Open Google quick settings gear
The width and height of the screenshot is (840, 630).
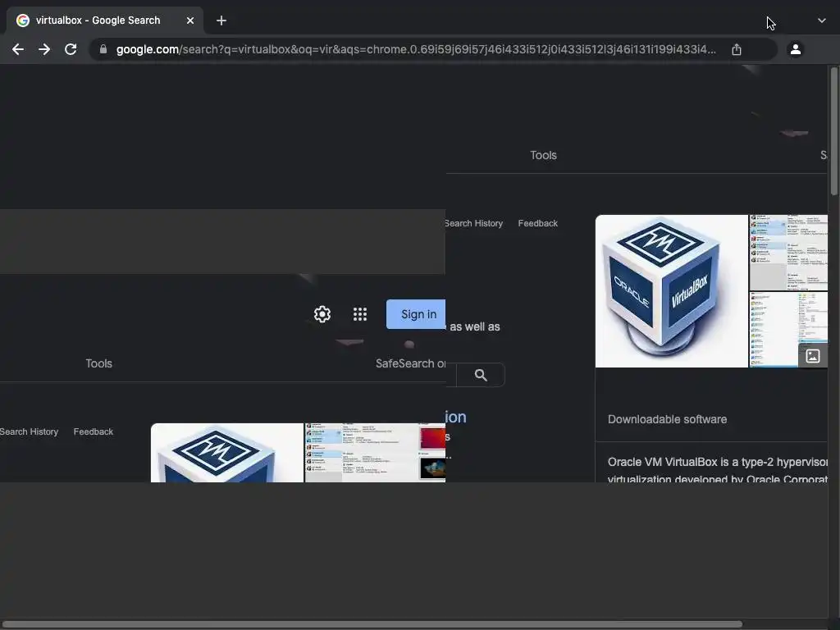[x=322, y=314]
